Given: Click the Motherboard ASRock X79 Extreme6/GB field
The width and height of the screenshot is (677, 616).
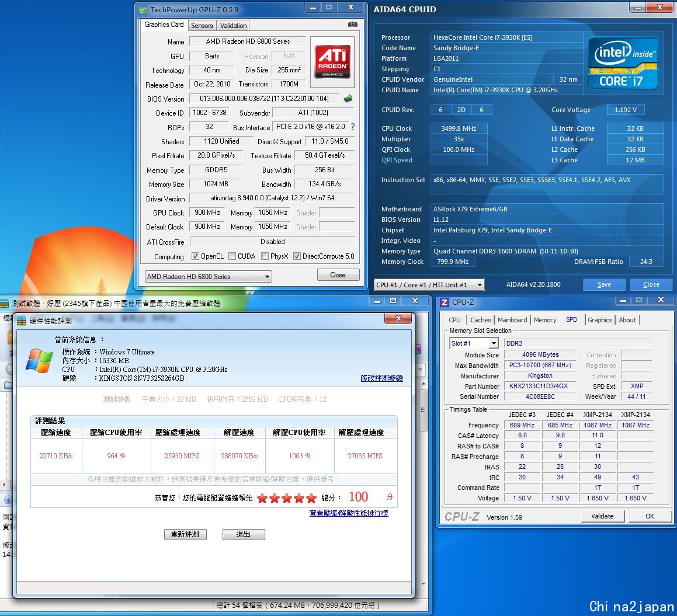Looking at the screenshot, I should click(x=547, y=209).
